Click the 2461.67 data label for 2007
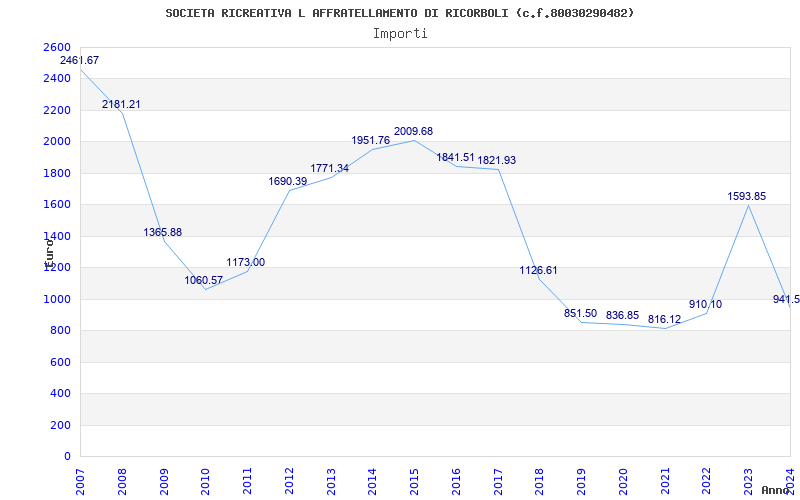This screenshot has height=500, width=800. (79, 61)
